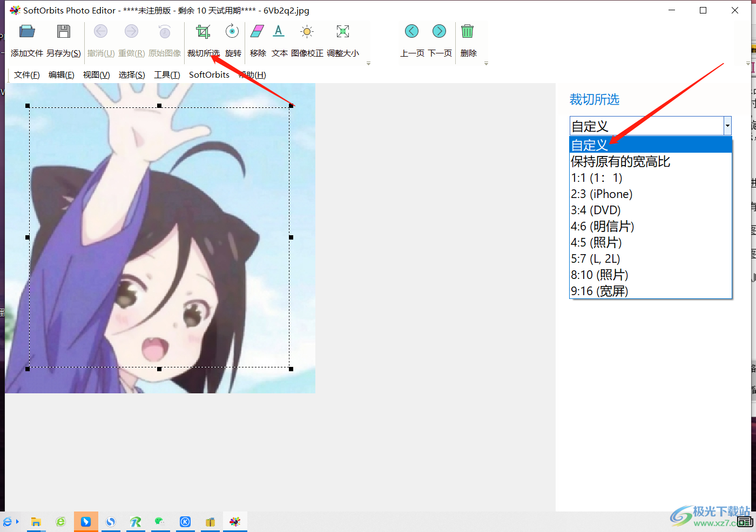Click the bottom-middle crop selection handle
Viewport: 756px width, 532px height.
pyautogui.click(x=159, y=369)
